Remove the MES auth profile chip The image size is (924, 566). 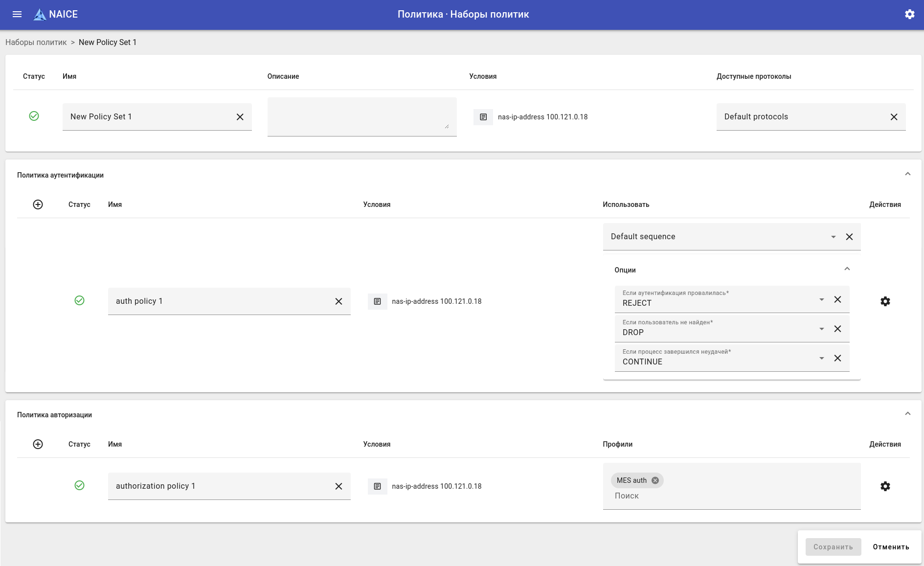click(x=655, y=480)
